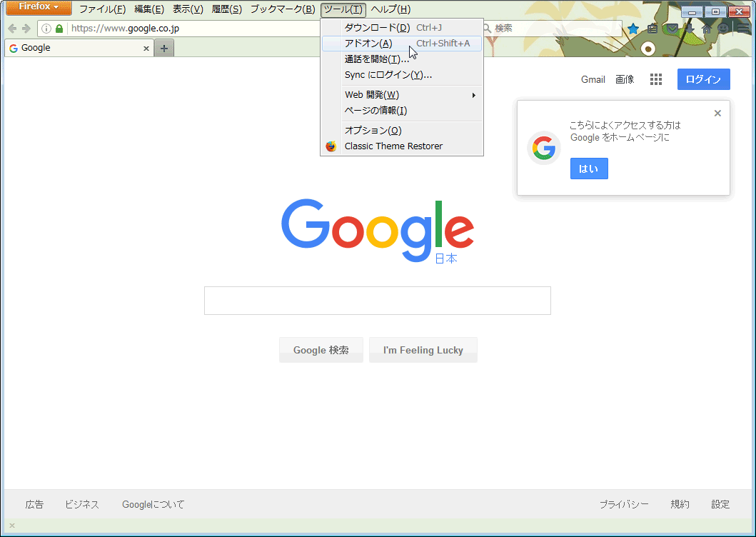Screen dimensions: 756x537
Task: Open the orange Firefox app menu button
Action: pos(39,7)
